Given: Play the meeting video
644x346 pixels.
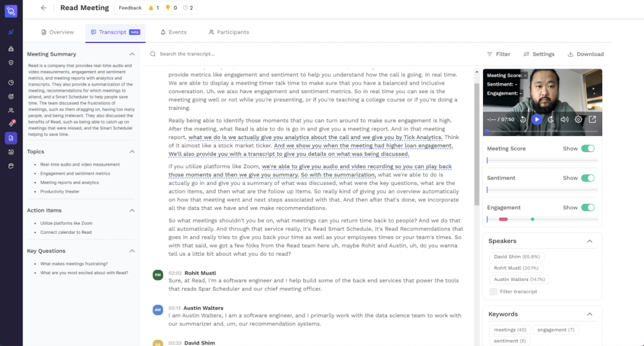Looking at the screenshot, I should click(x=537, y=119).
